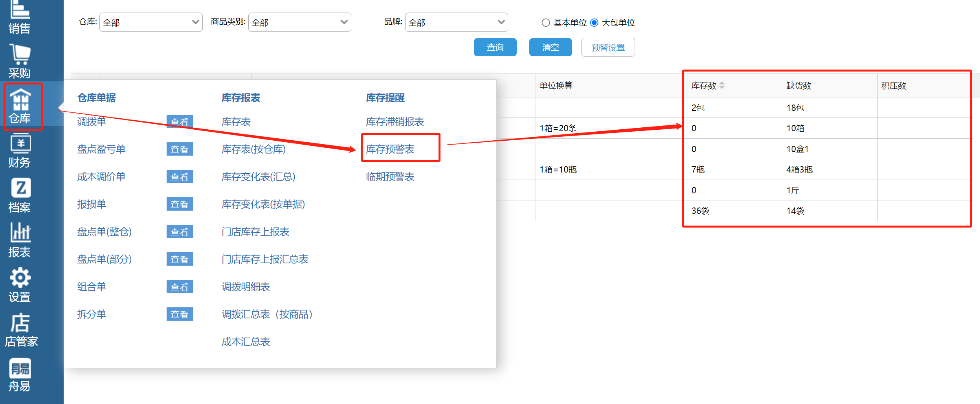Image resolution: width=980 pixels, height=404 pixels.
Task: Open 库存预警表
Action: 390,149
